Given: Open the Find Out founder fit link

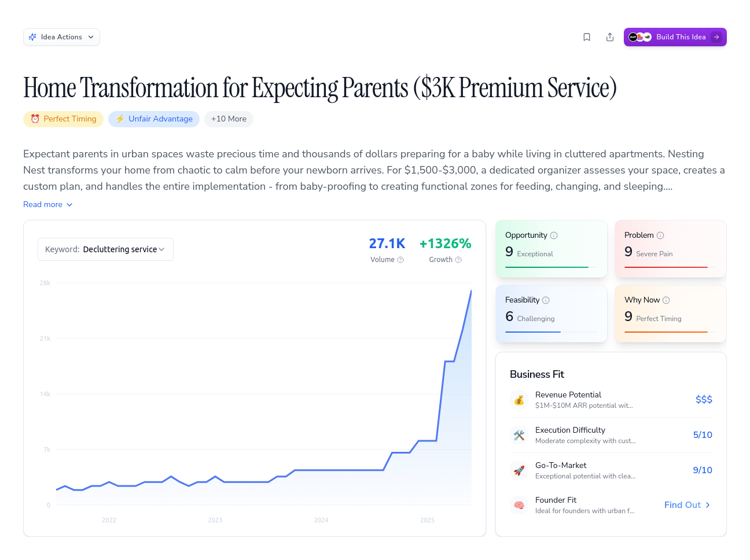Looking at the screenshot, I should click(x=687, y=505).
